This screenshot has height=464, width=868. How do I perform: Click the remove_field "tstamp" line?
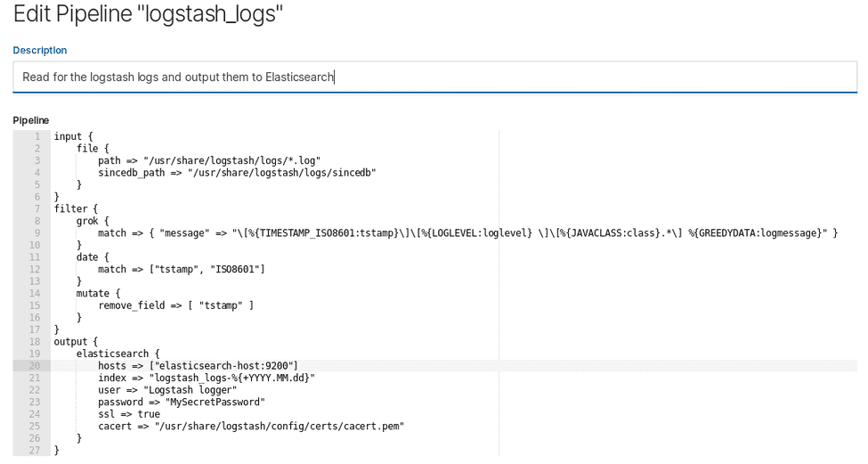[x=175, y=305]
